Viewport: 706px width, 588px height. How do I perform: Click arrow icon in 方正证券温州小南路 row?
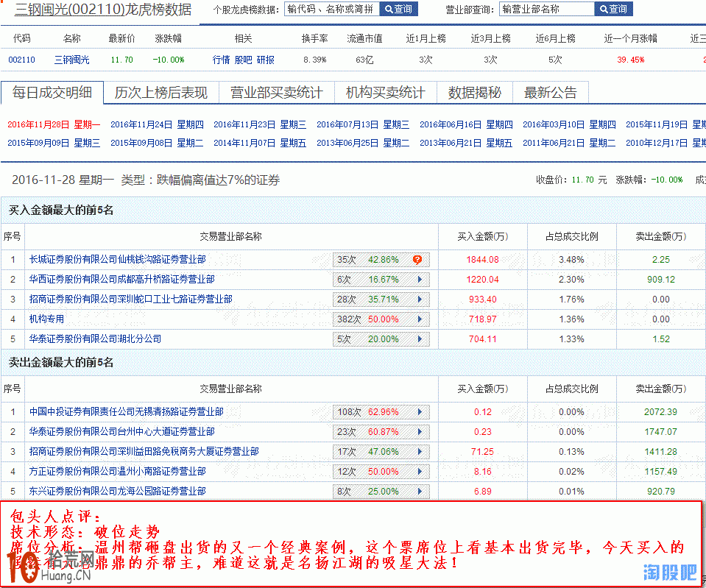point(420,472)
